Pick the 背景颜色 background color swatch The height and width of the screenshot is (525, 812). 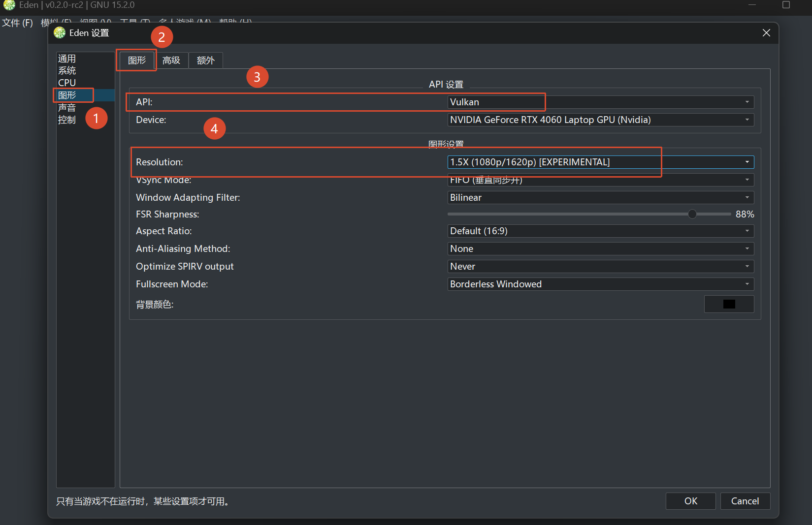point(729,304)
